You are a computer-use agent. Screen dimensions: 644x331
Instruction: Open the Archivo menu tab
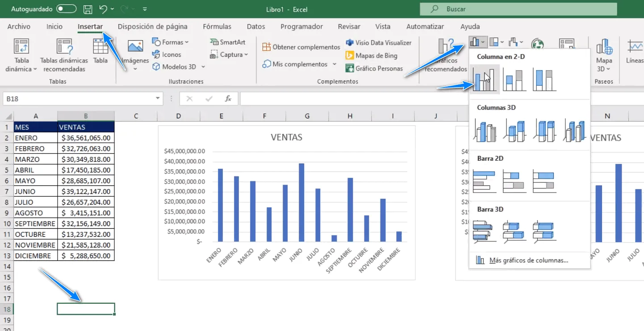pos(19,26)
